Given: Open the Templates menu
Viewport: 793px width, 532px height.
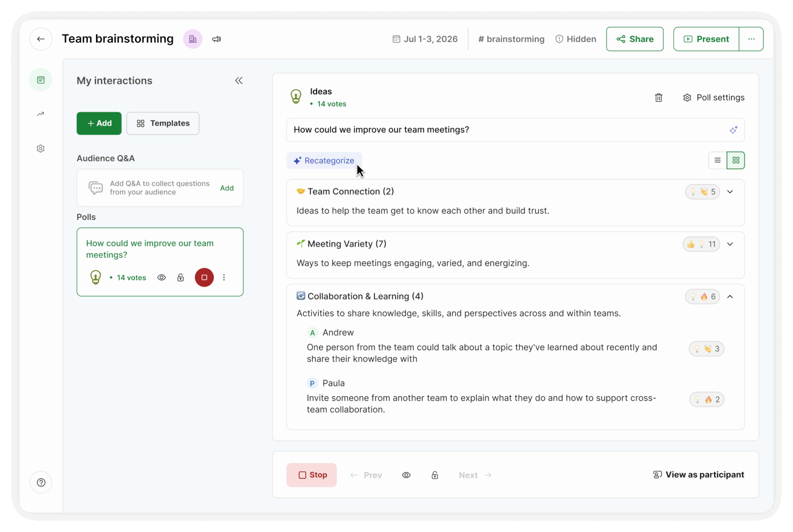Looking at the screenshot, I should pyautogui.click(x=163, y=123).
